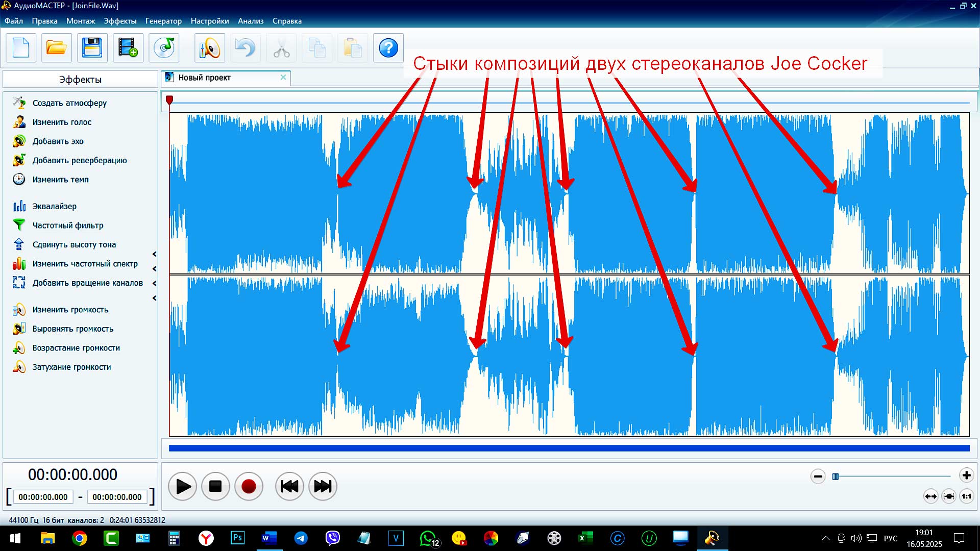Select the Добавить эхо effect
This screenshot has height=551, width=980.
click(x=58, y=141)
